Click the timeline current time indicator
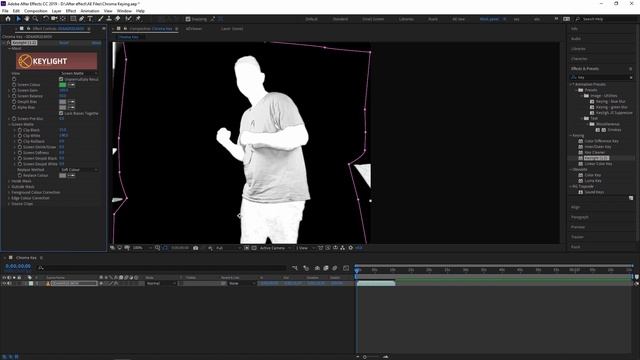This screenshot has height=360, width=640. [357, 270]
